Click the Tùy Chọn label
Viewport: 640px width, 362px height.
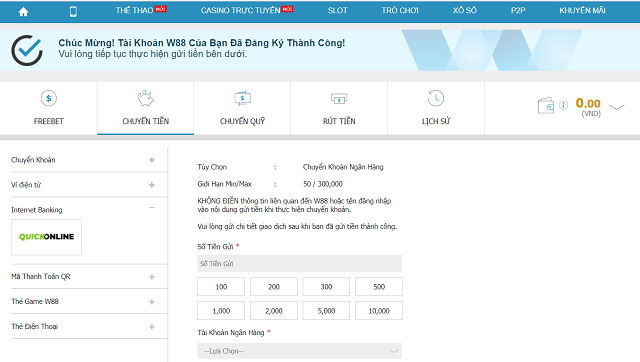(212, 167)
